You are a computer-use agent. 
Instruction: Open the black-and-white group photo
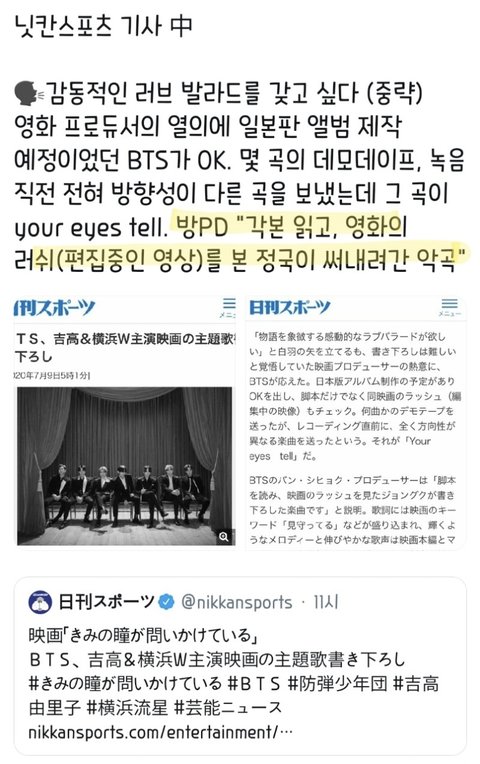point(125,466)
